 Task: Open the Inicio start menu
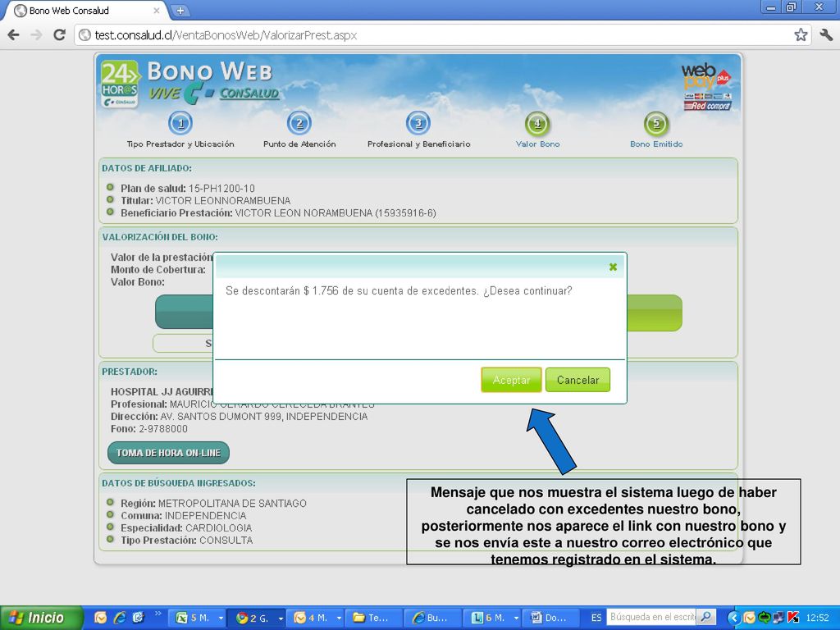pyautogui.click(x=42, y=618)
